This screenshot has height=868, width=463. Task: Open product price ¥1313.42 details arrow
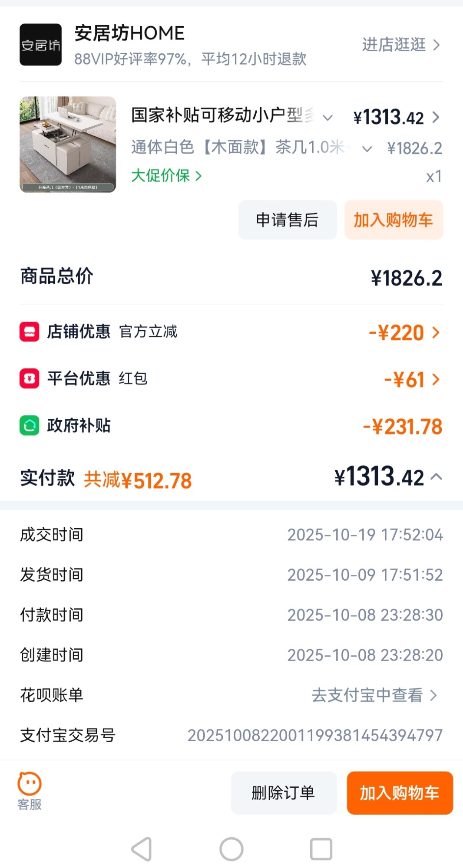pos(436,117)
